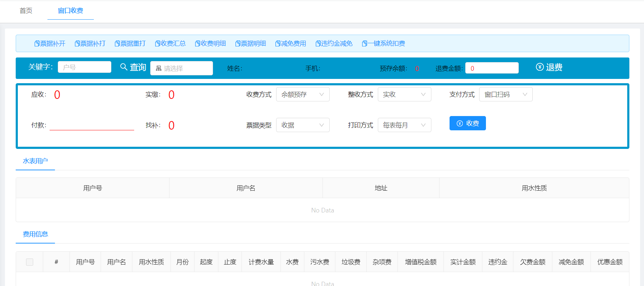644x286 pixels.
Task: Open the 整收方式 dropdown showing 实收
Action: coord(405,94)
